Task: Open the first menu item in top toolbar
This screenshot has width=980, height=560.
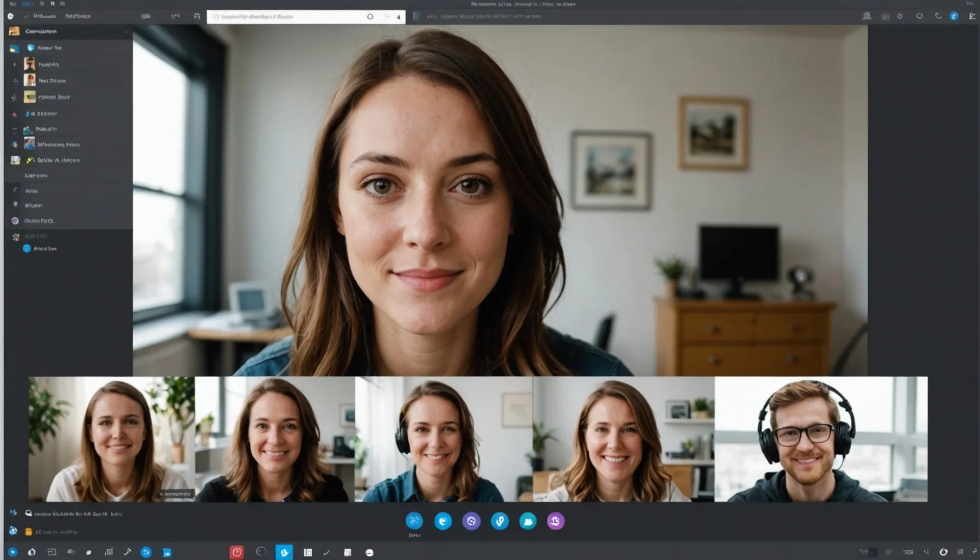Action: [44, 16]
